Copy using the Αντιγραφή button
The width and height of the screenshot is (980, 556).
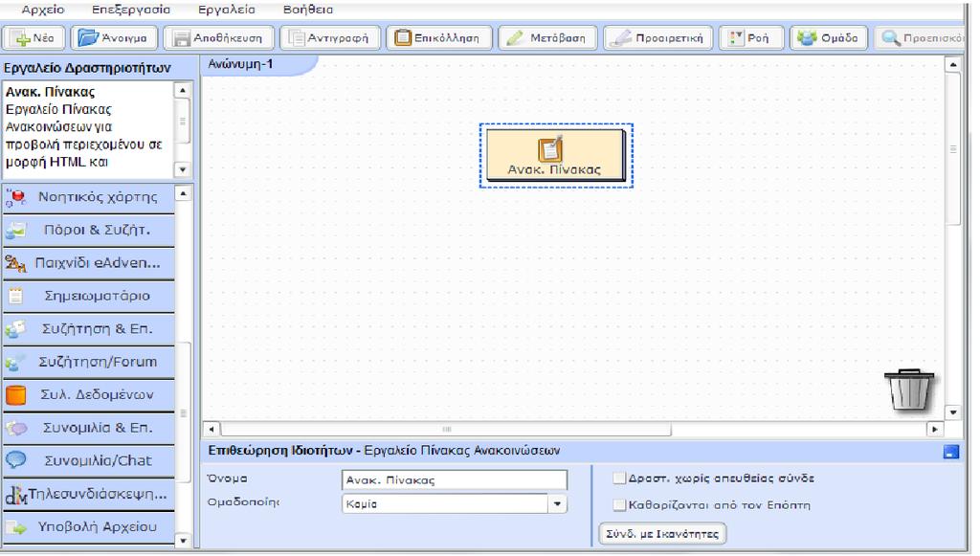(x=329, y=38)
